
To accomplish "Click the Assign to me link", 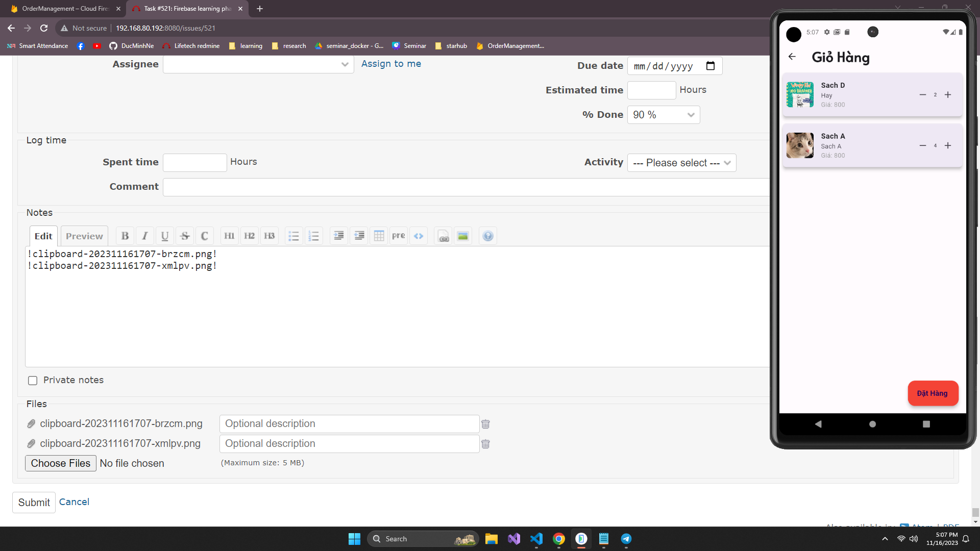I will click(x=391, y=64).
